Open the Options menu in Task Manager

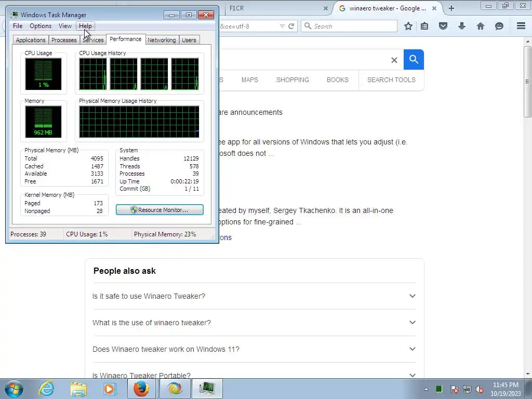41,26
